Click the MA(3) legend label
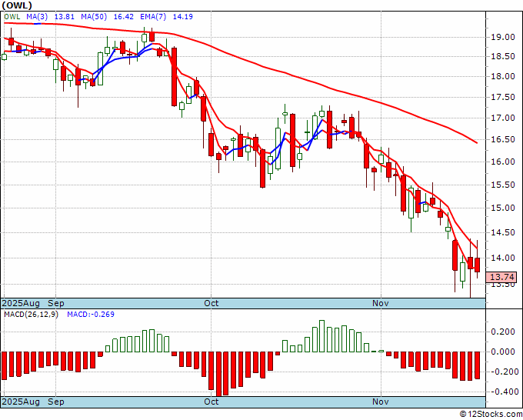This screenshot has height=420, width=523. click(x=37, y=17)
